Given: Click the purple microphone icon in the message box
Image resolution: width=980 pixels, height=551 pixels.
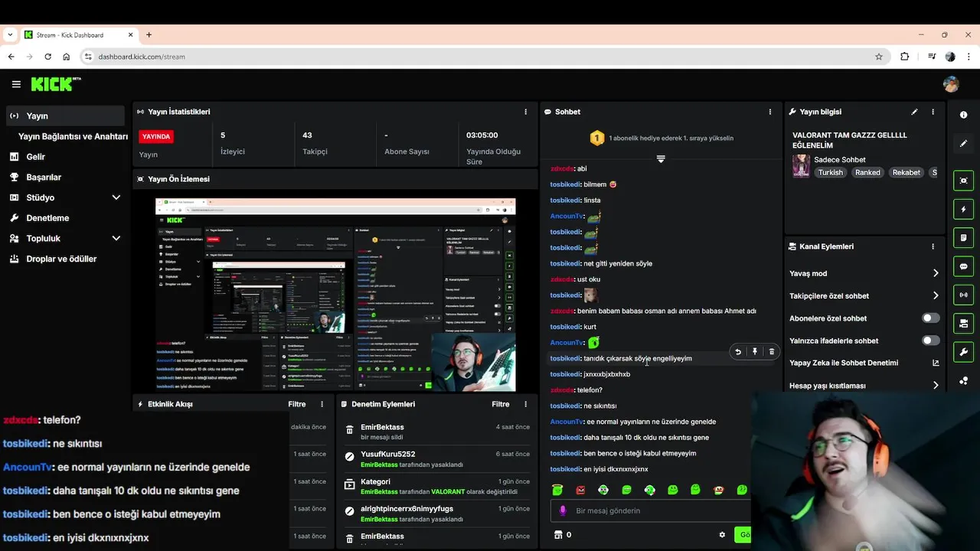Looking at the screenshot, I should point(563,510).
